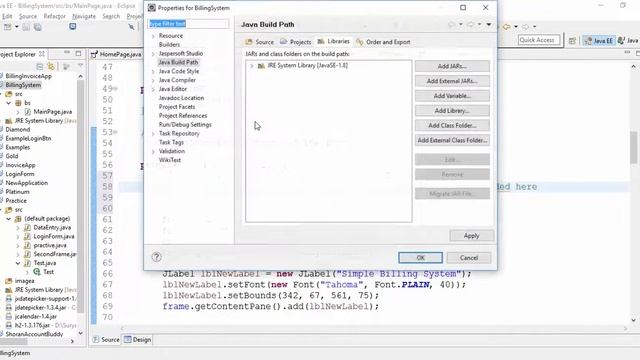Select the ExampleLoginBtn project
Screen dimensions: 640x360
coord(28,138)
